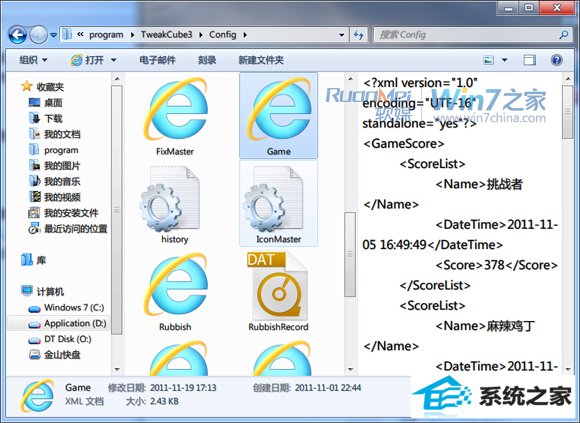
Task: Open the recent pages dropdown arrow
Action: pyautogui.click(x=53, y=35)
